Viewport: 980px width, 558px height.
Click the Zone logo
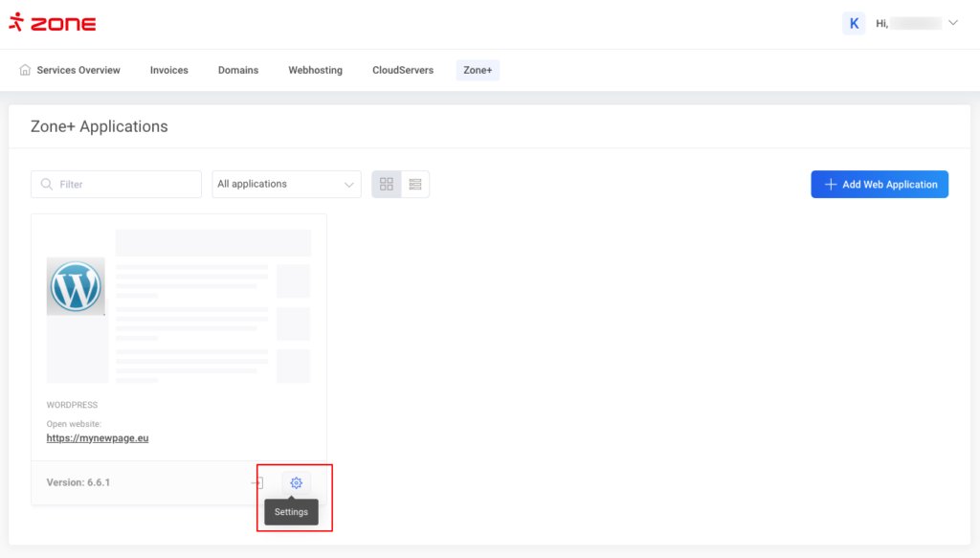[53, 24]
